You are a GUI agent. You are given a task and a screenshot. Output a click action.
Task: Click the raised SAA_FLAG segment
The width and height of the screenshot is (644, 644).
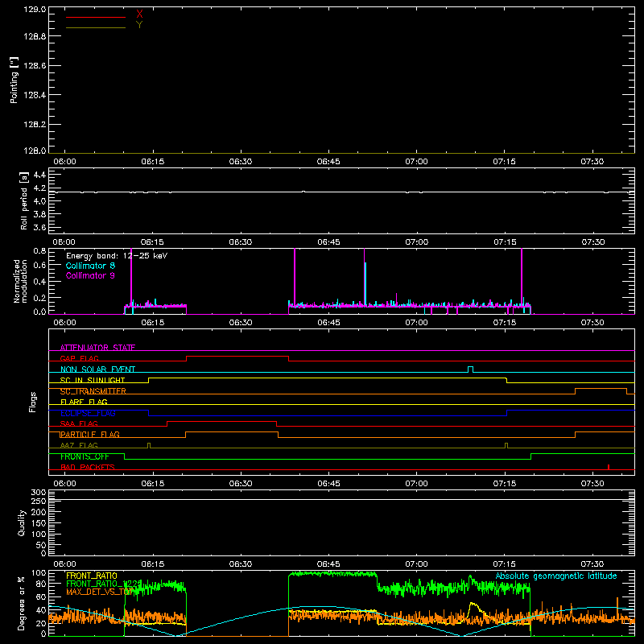pos(222,421)
